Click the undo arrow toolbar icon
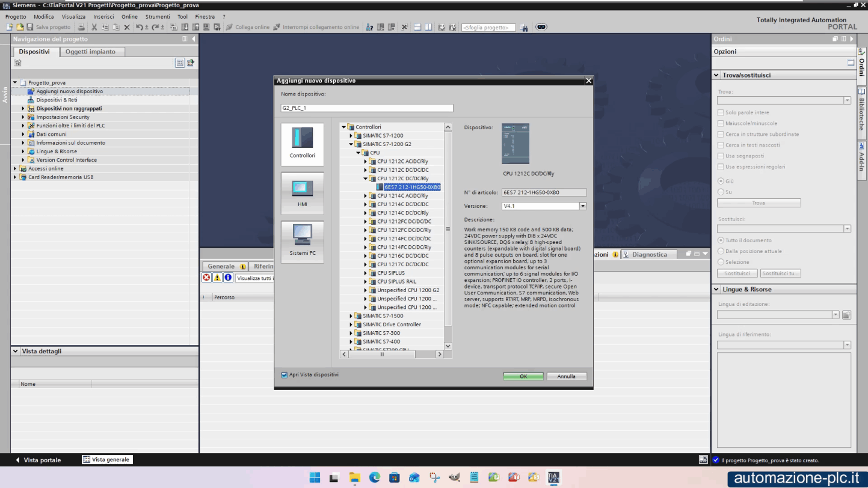Screen dimensions: 868x488 click(140, 27)
